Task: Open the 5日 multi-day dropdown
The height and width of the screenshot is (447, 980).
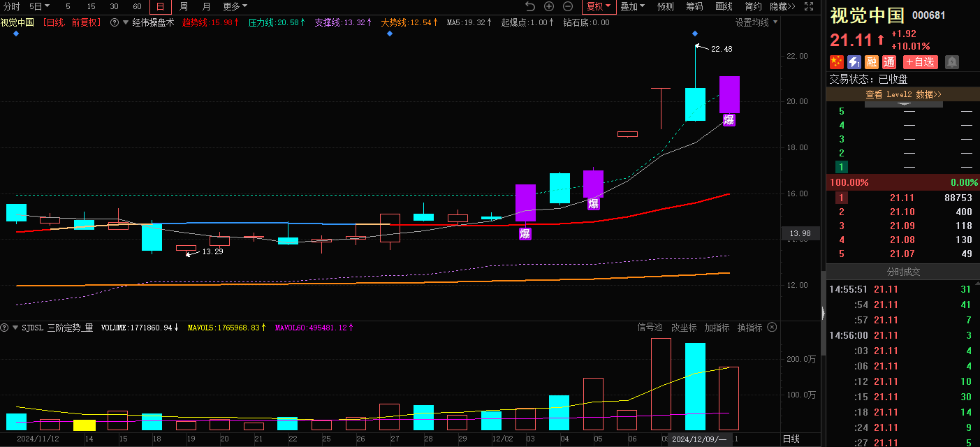Action: tap(39, 6)
